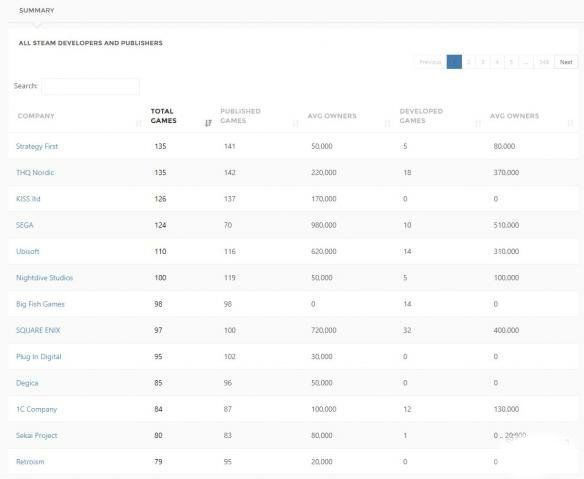Sort by Total Games column icon
The width and height of the screenshot is (584, 479).
208,123
